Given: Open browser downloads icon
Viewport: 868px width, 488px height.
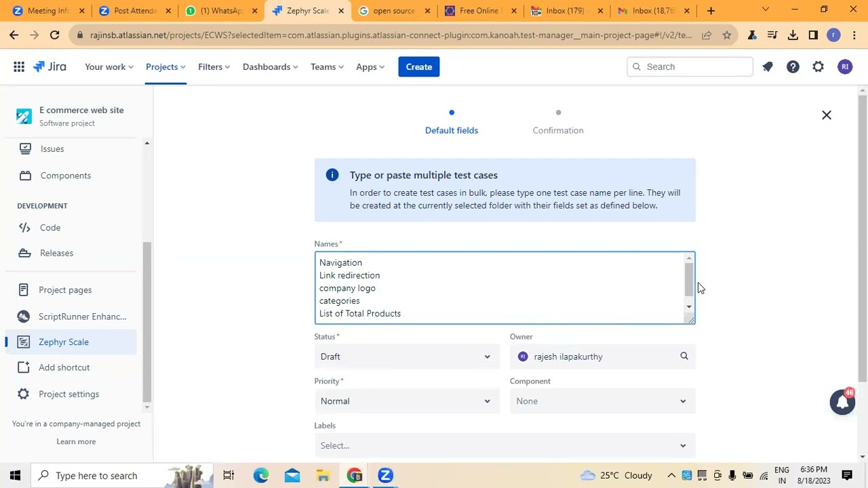Looking at the screenshot, I should (x=793, y=35).
